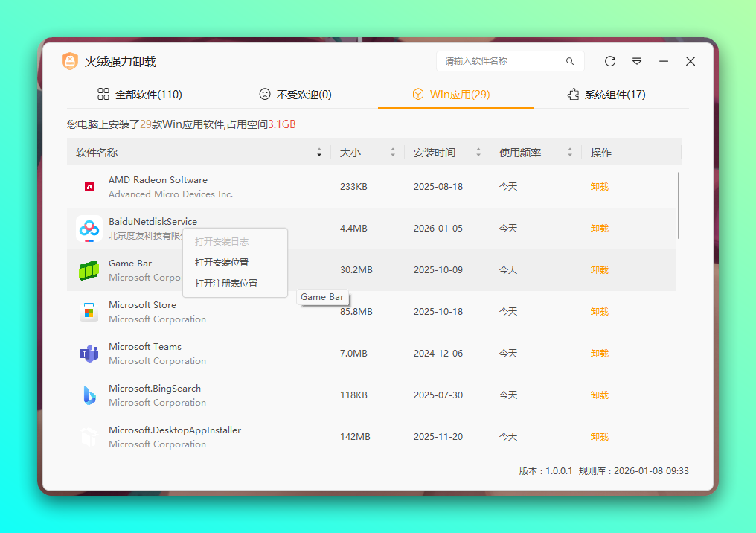Click the Microsoft Store app icon
Screen dimensions: 756x533
coord(89,311)
